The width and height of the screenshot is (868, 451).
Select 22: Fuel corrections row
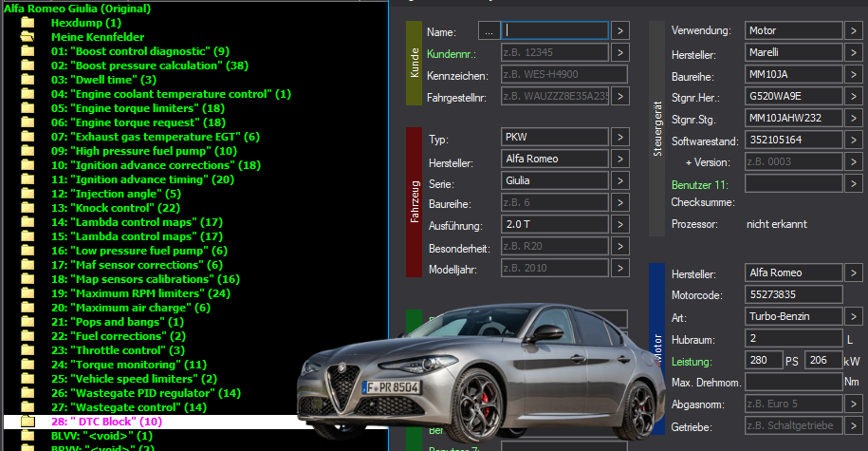tap(119, 336)
